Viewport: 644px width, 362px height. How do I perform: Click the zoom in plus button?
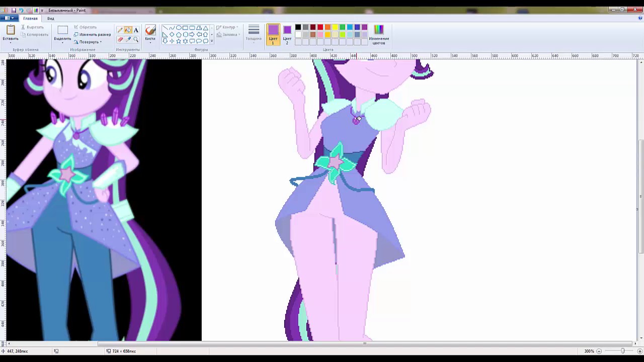tap(639, 351)
